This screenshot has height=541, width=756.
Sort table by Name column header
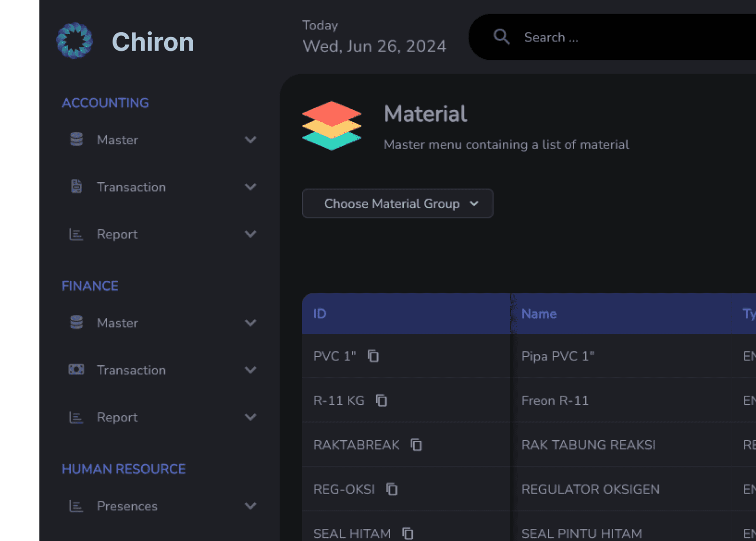pos(539,314)
